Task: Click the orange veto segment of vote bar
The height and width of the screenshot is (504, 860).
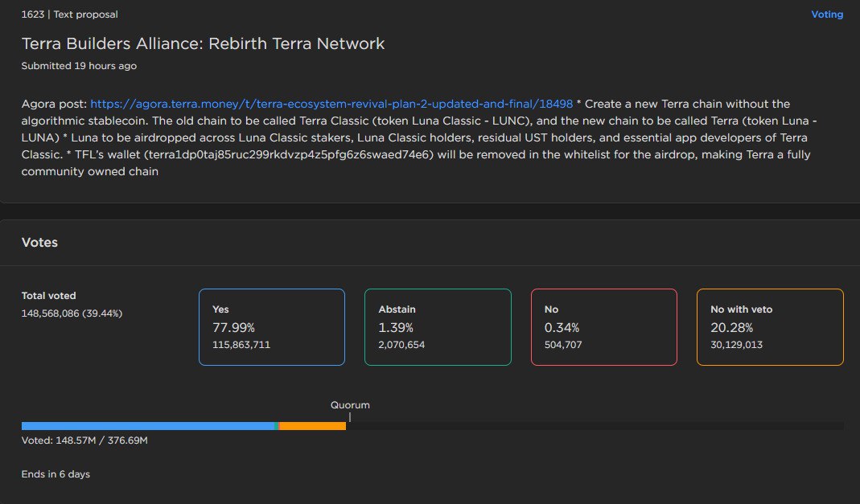Action: pos(312,426)
